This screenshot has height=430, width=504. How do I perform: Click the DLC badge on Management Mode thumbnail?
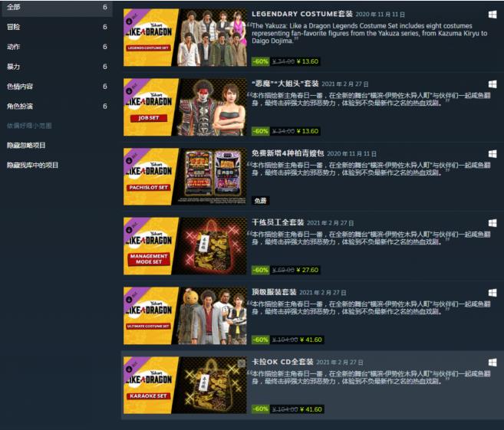(133, 228)
